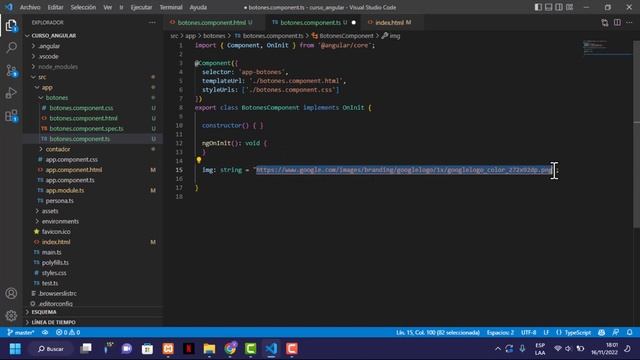Open botones.component.spec.ts file
Screen dimensions: 640x360
click(x=86, y=129)
